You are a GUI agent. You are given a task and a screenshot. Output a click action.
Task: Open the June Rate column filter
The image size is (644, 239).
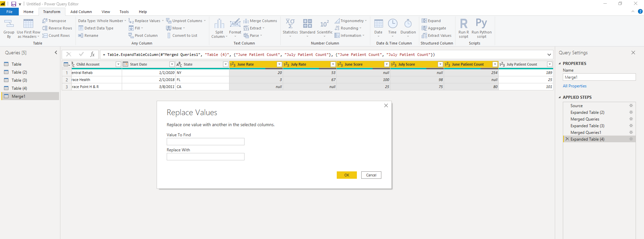tap(279, 64)
